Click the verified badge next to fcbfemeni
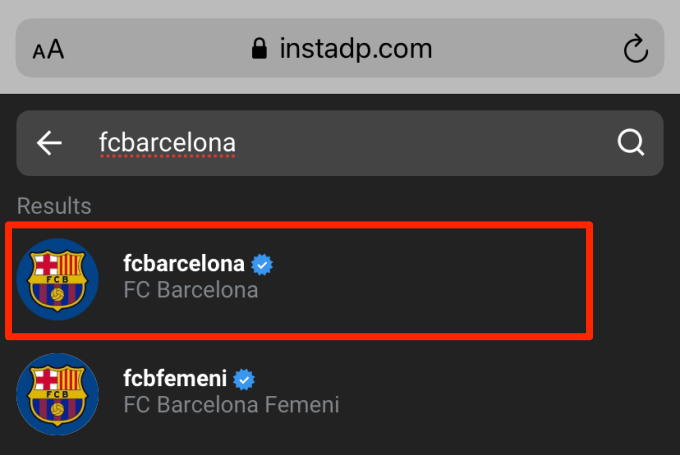 point(244,379)
